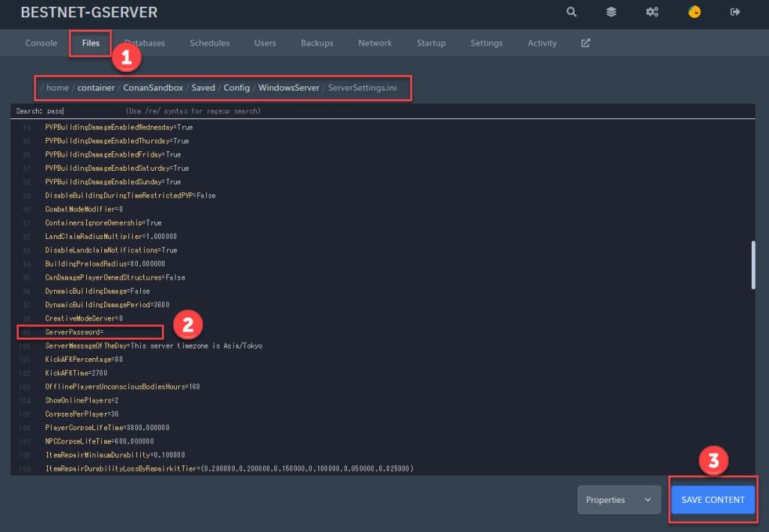Screen dimensions: 769x532
Task: Click the server stack icon top right
Action: 611,12
